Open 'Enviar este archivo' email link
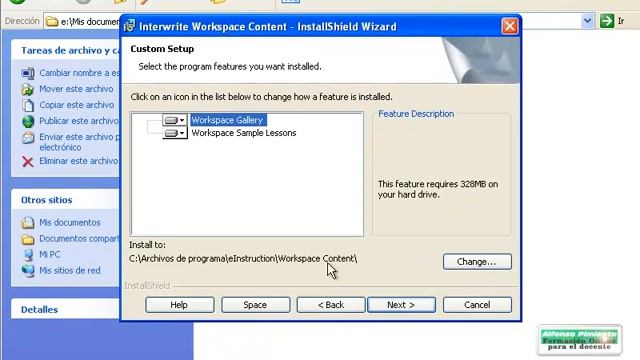Viewport: 640px width, 360px height. pyautogui.click(x=80, y=142)
